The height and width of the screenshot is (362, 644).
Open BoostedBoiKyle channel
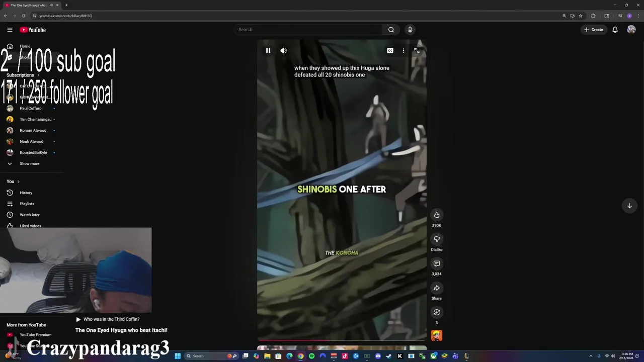(x=32, y=152)
